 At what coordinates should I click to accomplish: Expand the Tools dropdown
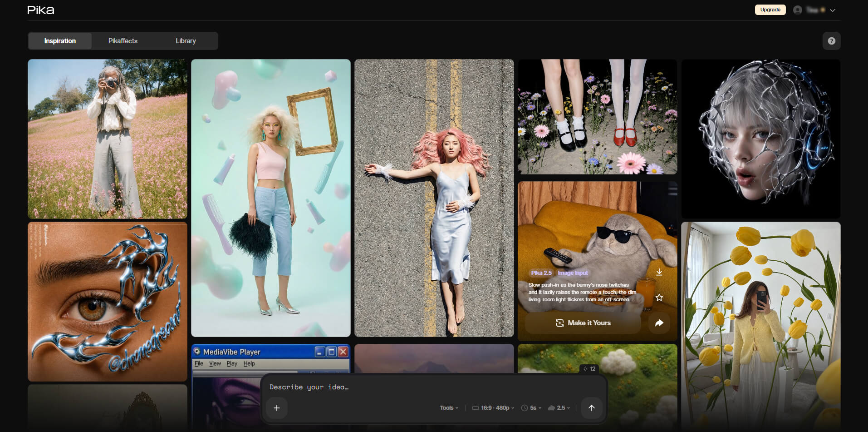449,408
